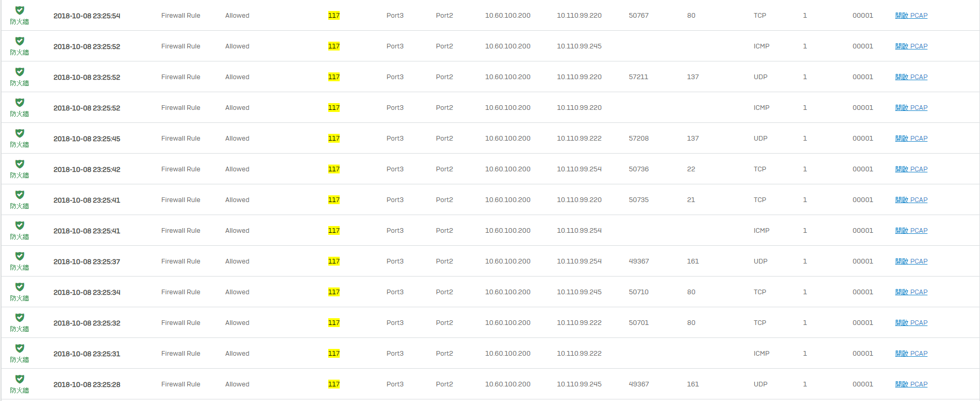Open PCAP for the TCP port 21 entry
980x401 pixels.
point(911,200)
